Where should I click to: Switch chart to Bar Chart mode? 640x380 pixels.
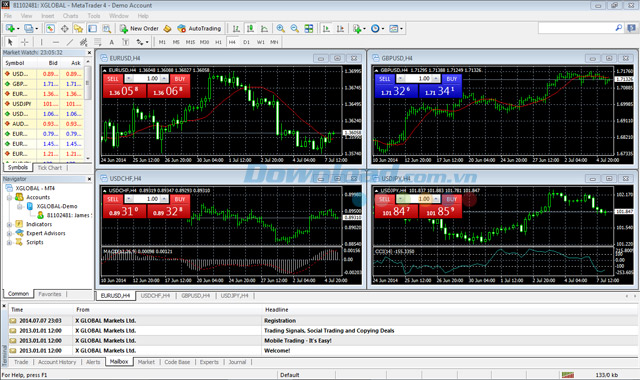[236, 29]
